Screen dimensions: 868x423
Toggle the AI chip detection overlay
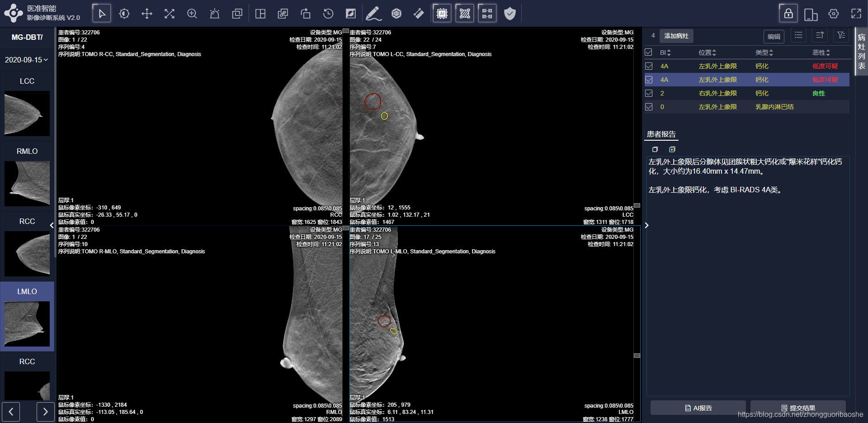(x=442, y=14)
